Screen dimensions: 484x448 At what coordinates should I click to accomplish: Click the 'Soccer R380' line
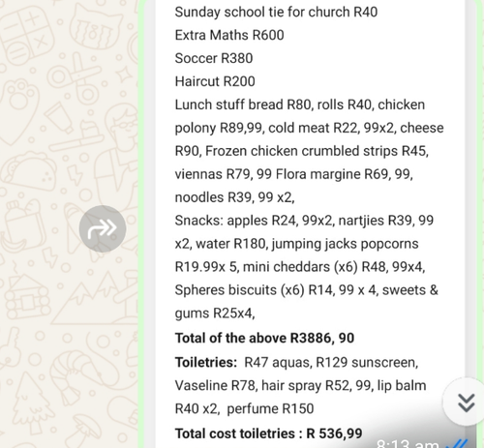coord(214,58)
